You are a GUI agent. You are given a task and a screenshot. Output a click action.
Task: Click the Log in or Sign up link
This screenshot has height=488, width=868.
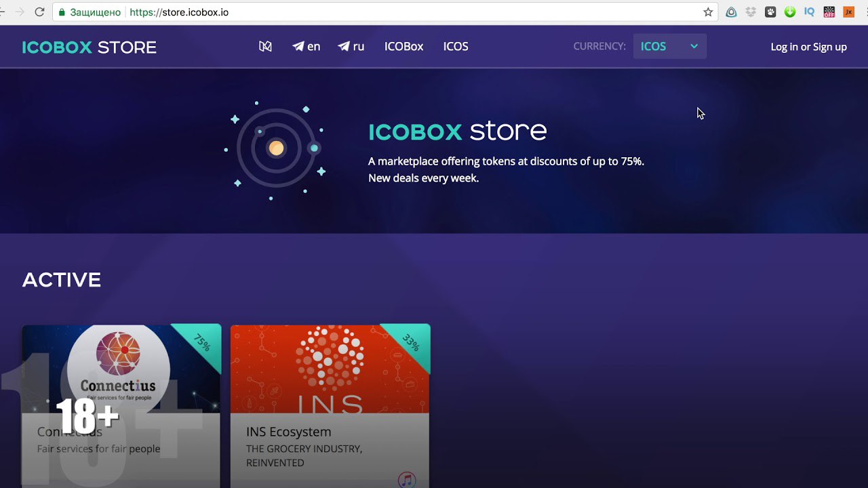click(808, 47)
